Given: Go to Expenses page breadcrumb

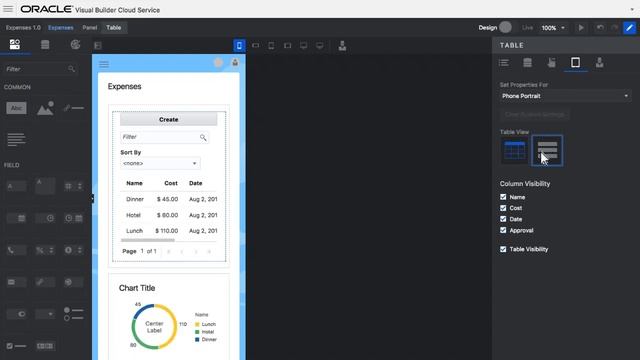Looking at the screenshot, I should (x=61, y=28).
